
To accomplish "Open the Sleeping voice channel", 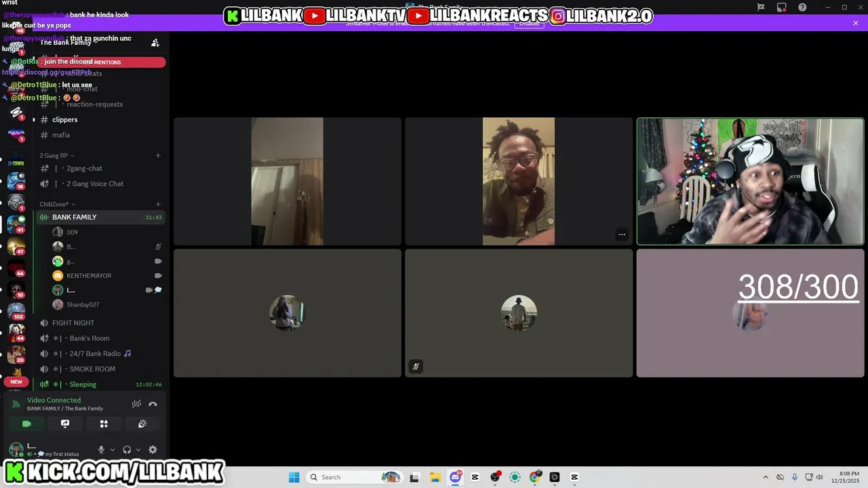I will 83,384.
